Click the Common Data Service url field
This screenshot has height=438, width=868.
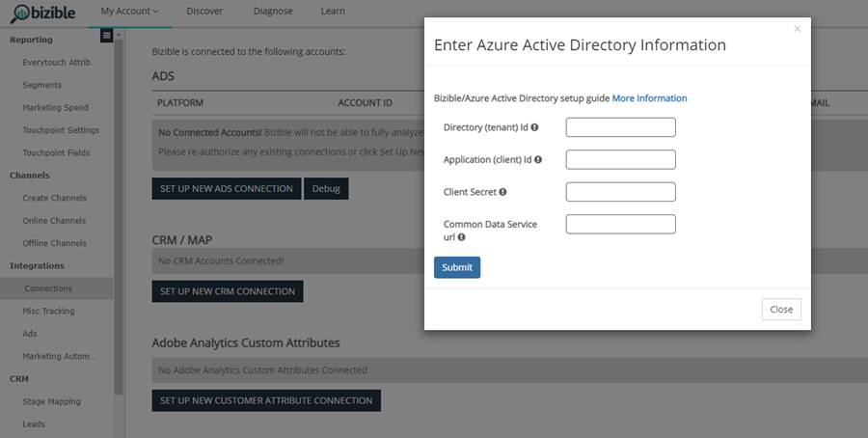coord(620,224)
